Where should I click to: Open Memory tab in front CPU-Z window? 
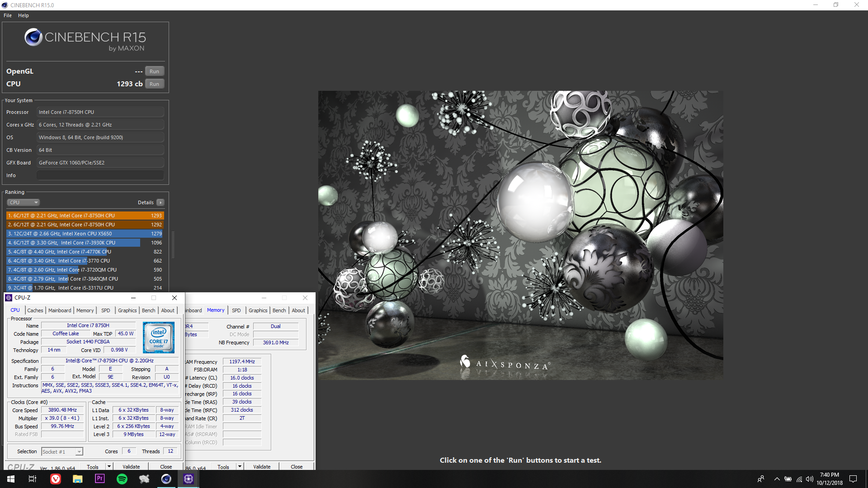coord(85,310)
